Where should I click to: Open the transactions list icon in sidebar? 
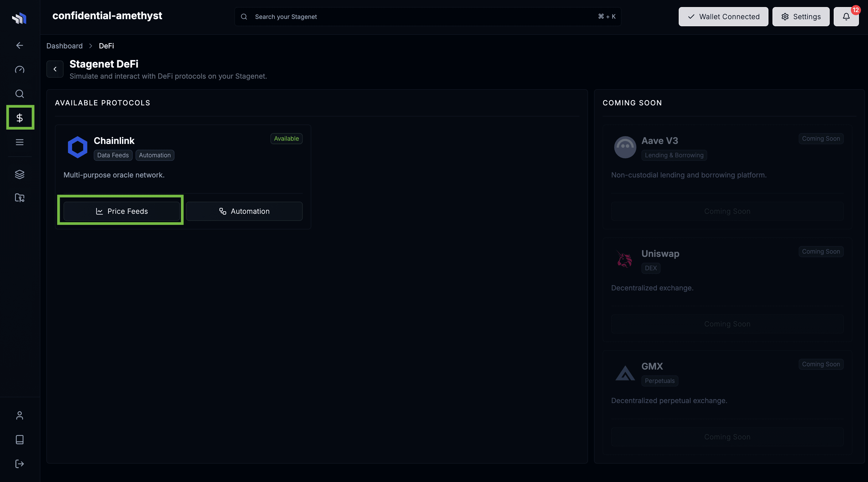pos(19,142)
